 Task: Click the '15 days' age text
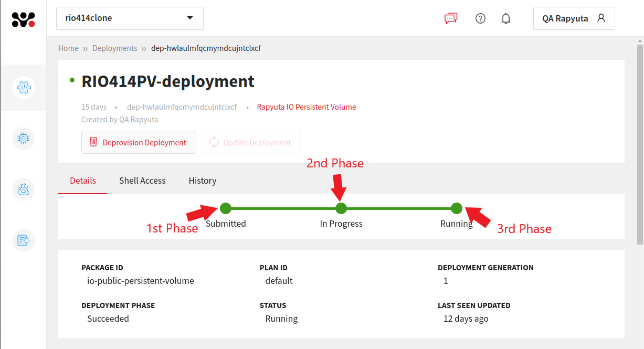click(x=94, y=107)
